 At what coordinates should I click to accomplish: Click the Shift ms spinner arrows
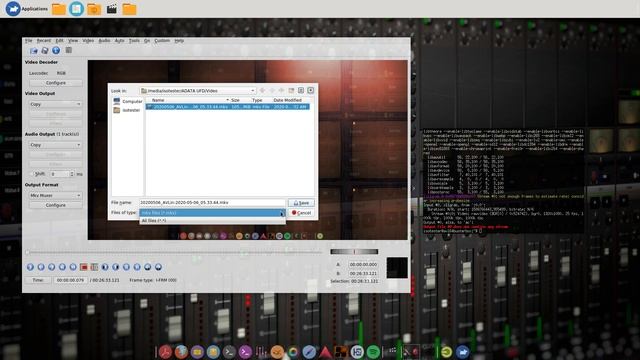pyautogui.click(x=72, y=174)
